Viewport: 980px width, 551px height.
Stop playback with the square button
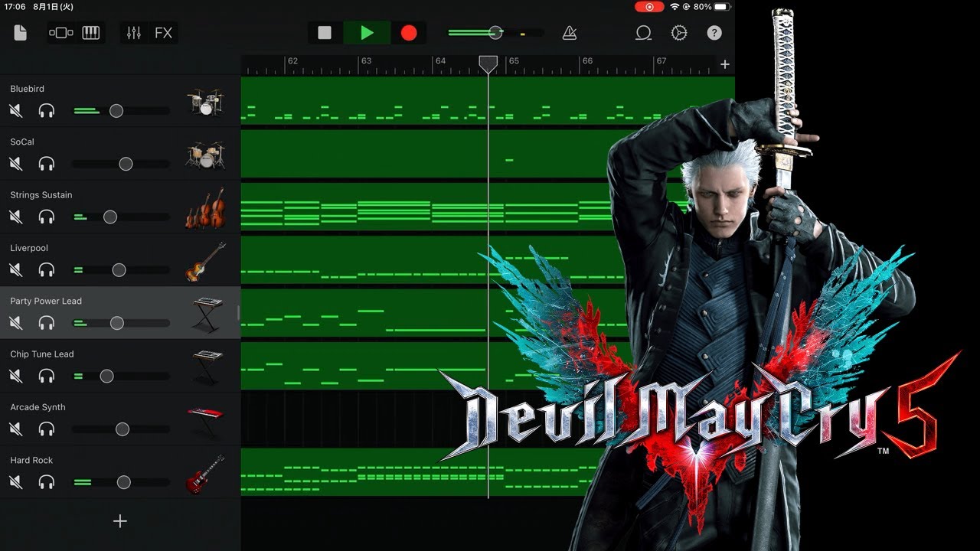(x=325, y=33)
